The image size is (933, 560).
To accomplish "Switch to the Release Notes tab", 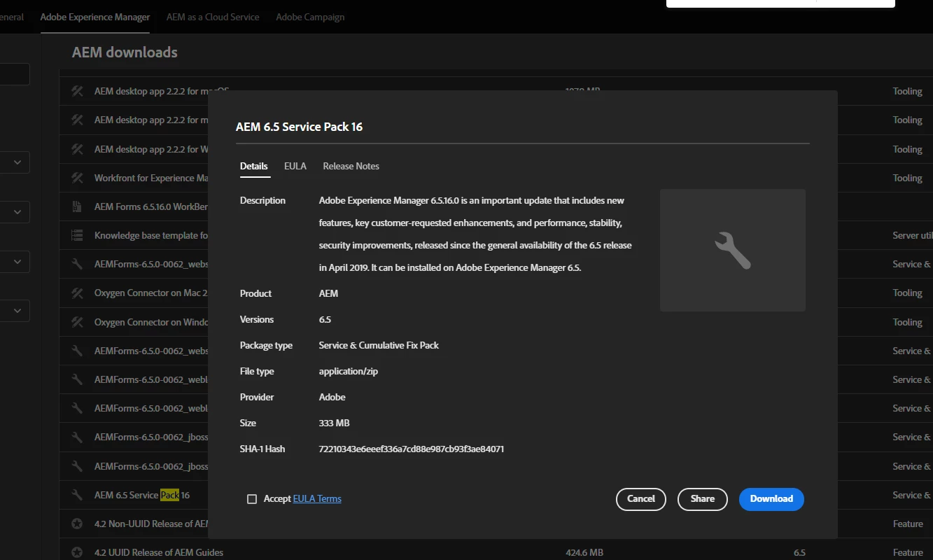I will pyautogui.click(x=351, y=166).
